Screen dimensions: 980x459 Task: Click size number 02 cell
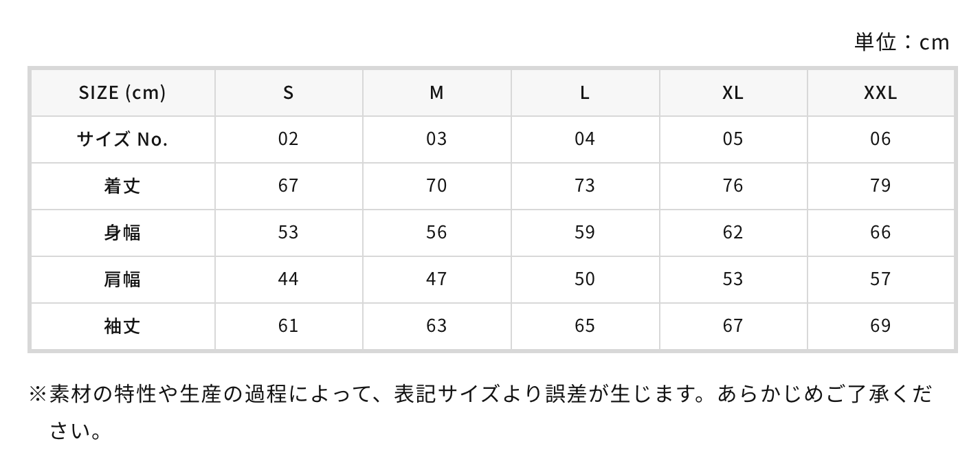pyautogui.click(x=289, y=139)
